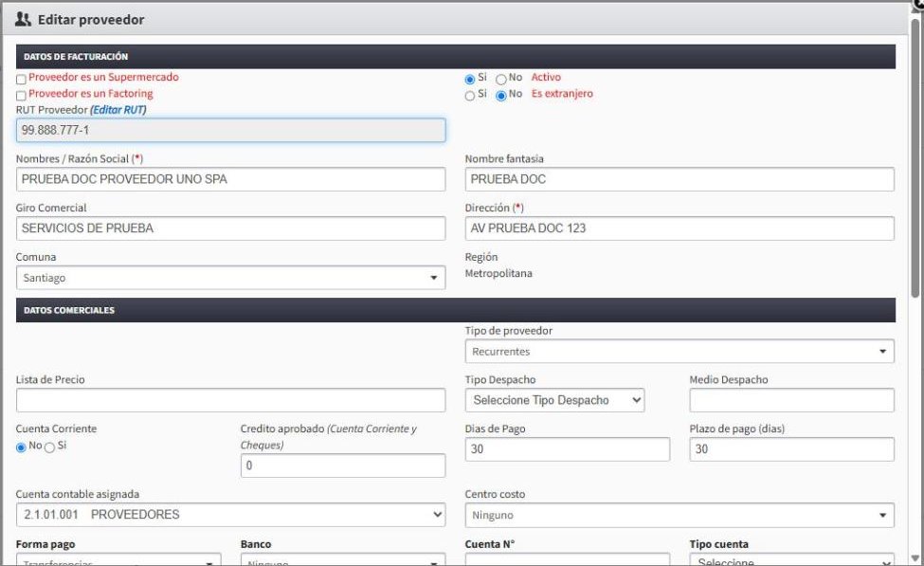This screenshot has width=924, height=566.
Task: Click the RUT Proveedor field
Action: coord(230,130)
